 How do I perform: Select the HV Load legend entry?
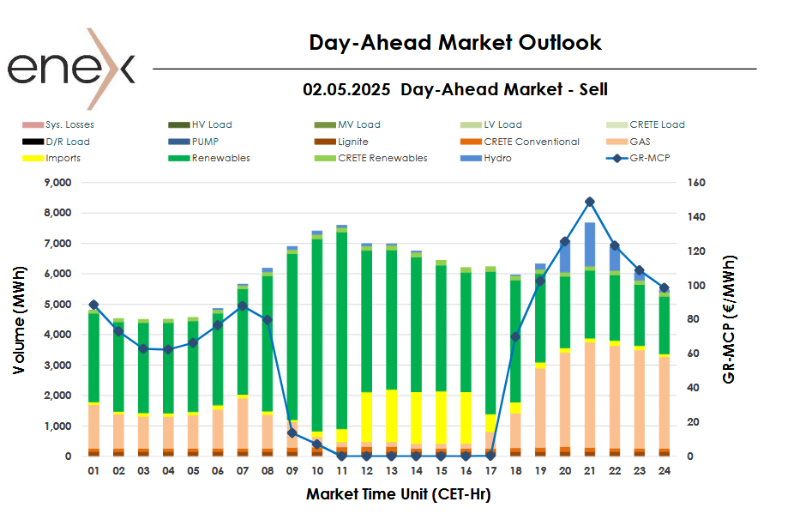click(211, 125)
